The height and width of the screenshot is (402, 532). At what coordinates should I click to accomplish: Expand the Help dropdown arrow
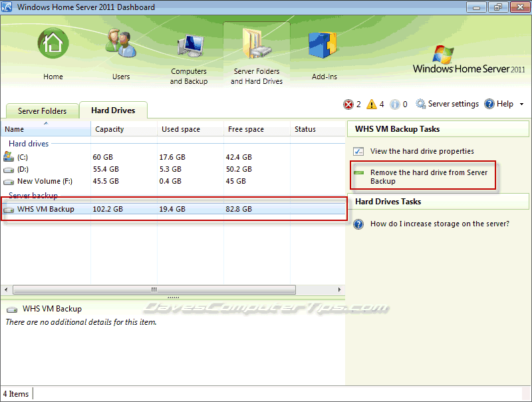pos(521,104)
